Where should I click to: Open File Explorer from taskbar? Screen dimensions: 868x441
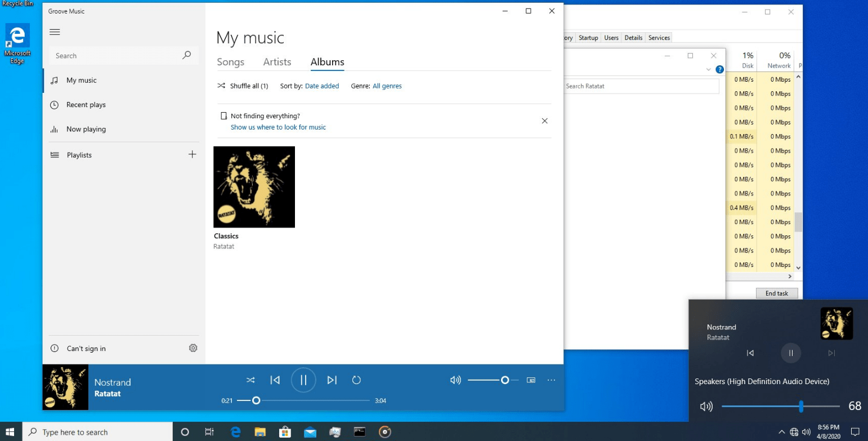[260, 432]
